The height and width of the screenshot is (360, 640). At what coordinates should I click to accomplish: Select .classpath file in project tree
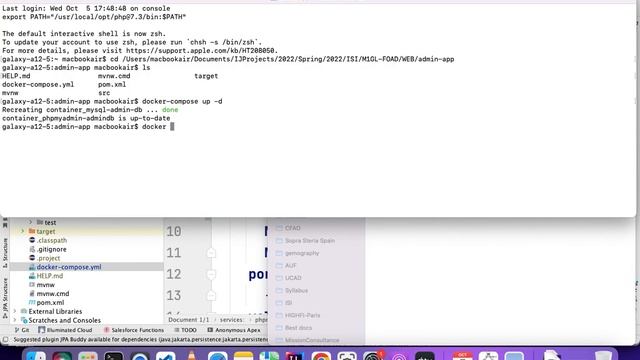pyautogui.click(x=52, y=240)
